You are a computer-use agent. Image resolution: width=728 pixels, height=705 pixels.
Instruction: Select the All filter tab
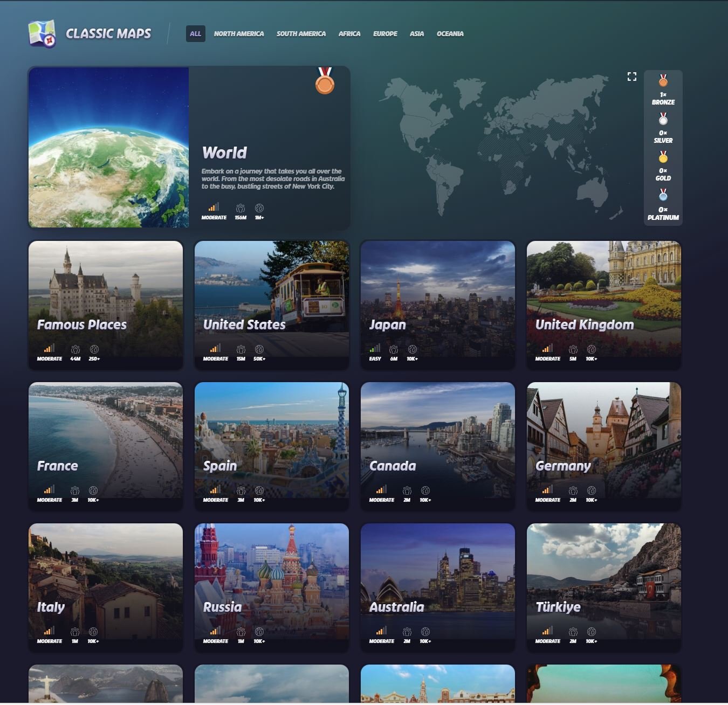point(195,33)
